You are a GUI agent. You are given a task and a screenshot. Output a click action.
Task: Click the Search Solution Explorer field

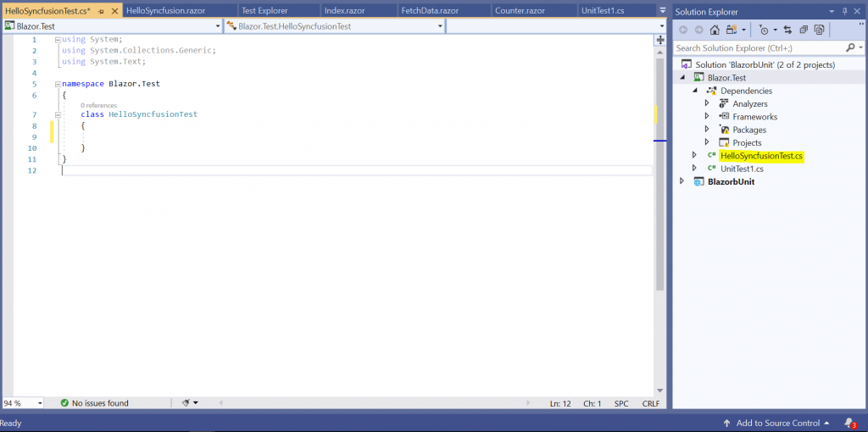pyautogui.click(x=759, y=48)
